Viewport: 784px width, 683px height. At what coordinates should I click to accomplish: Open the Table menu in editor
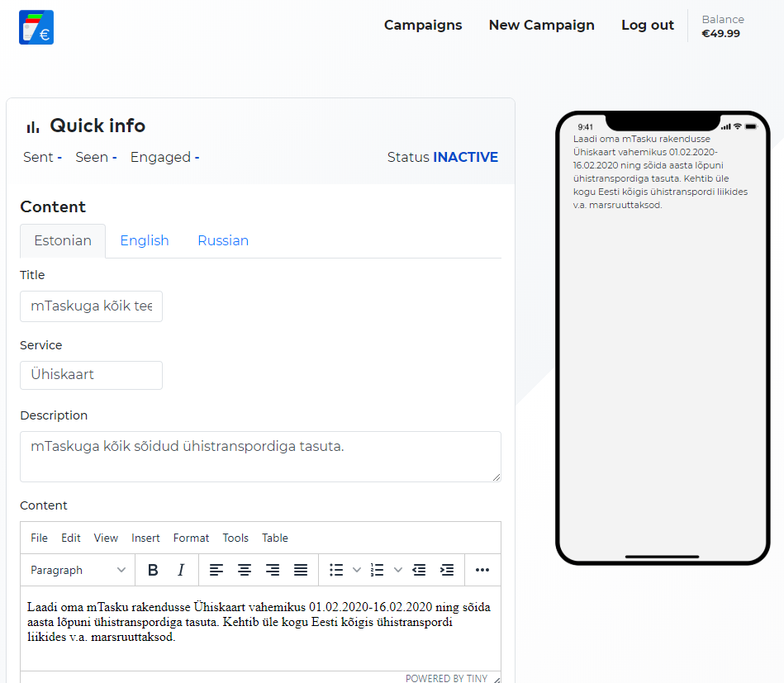(x=275, y=538)
